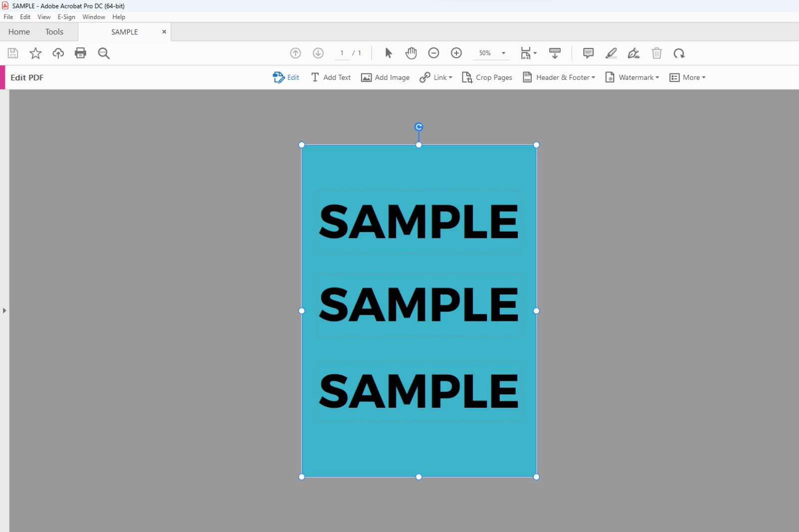This screenshot has height=532, width=799.
Task: Open the Crop Pages tool
Action: pos(487,77)
